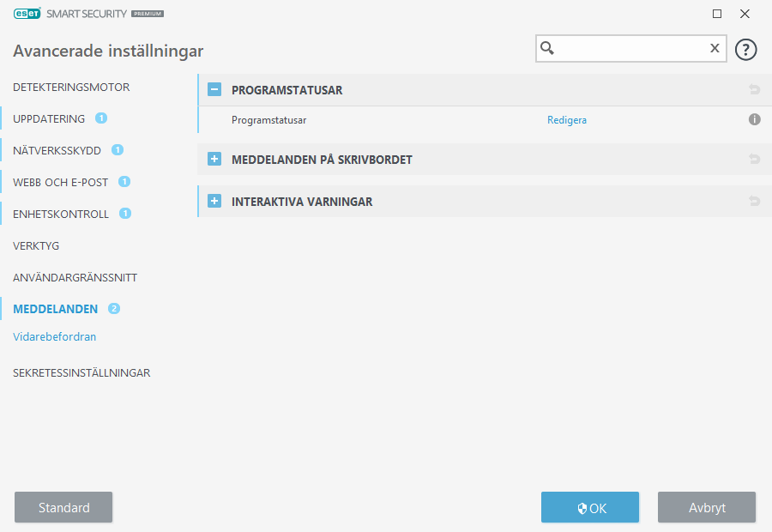Click the badge next to ENHETSKONTROLL
This screenshot has width=772, height=532.
[x=125, y=214]
